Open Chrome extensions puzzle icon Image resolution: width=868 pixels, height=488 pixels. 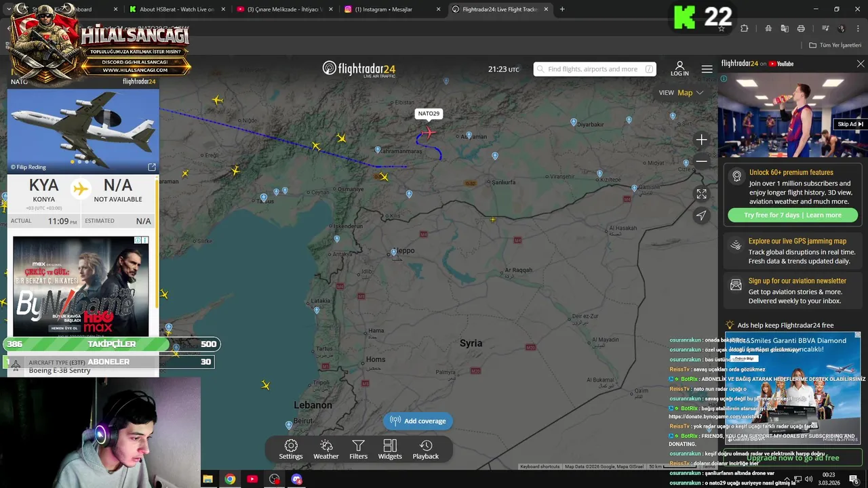coord(744,28)
